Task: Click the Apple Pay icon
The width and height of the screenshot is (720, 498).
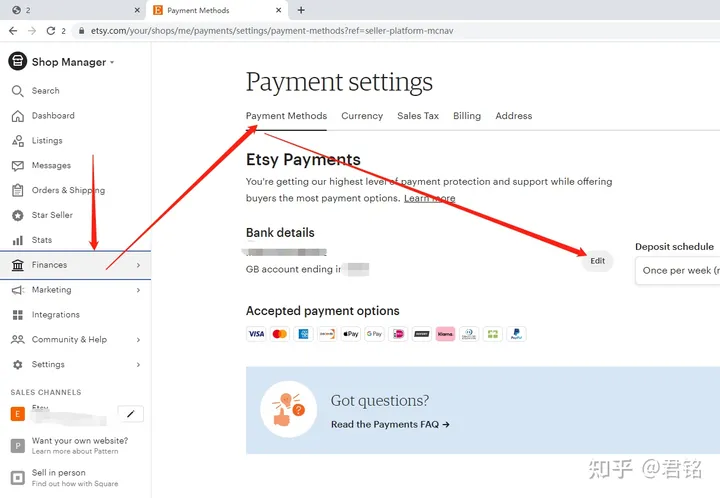Action: coord(351,334)
